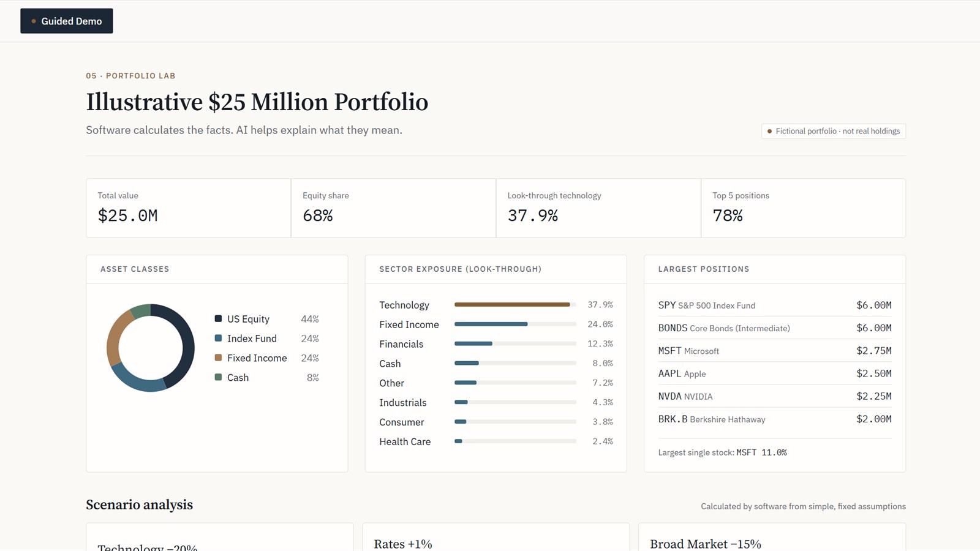
Task: Click the LARGEST POSITIONS panel header
Action: 704,269
